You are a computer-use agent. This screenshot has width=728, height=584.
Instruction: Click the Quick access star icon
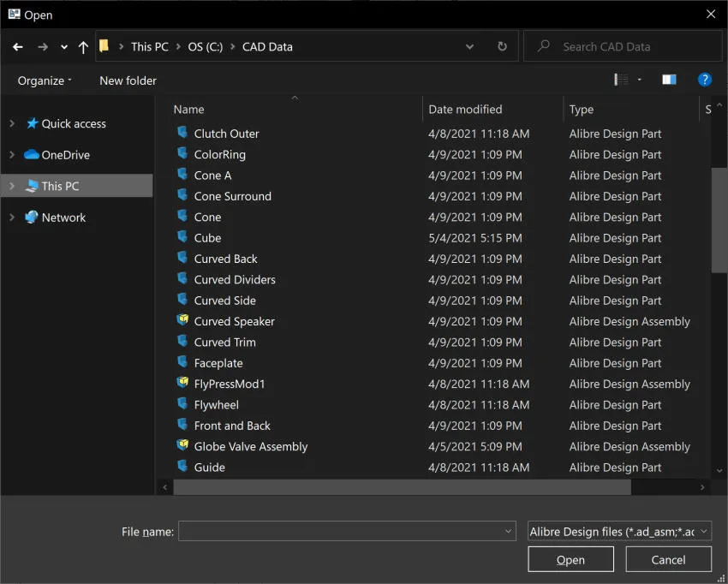(32, 123)
